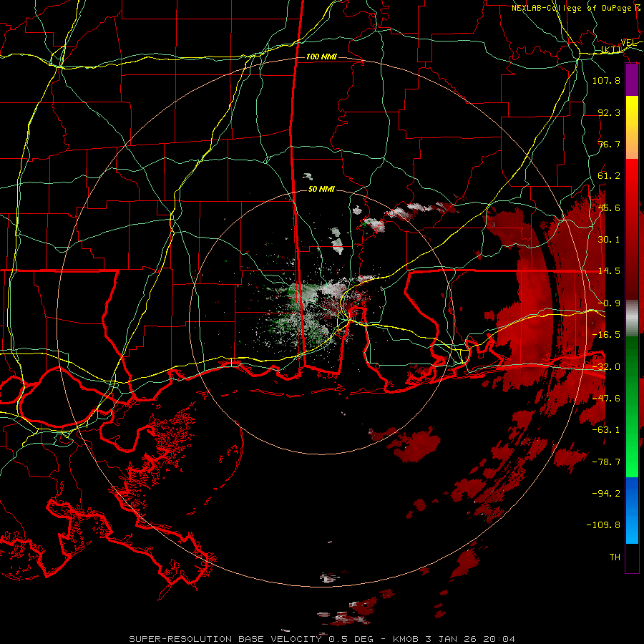Viewport: 644px width, 644px height.
Task: Click the 45.6 velocity scale value
Action: point(609,208)
